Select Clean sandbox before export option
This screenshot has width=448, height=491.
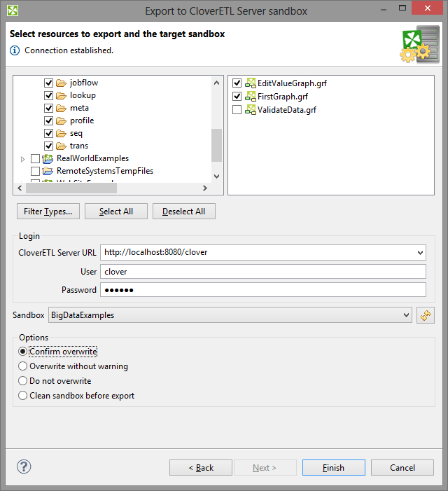pyautogui.click(x=22, y=396)
